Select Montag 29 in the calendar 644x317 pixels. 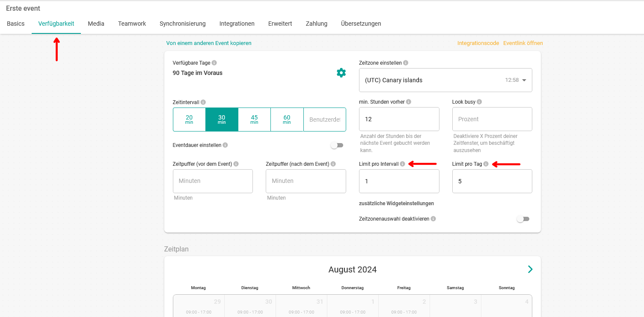pos(199,306)
